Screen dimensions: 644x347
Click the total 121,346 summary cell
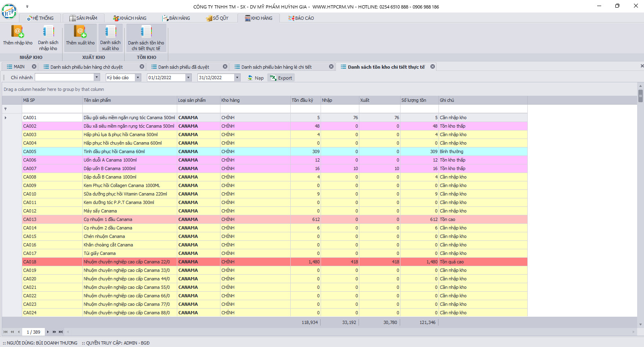420,322
